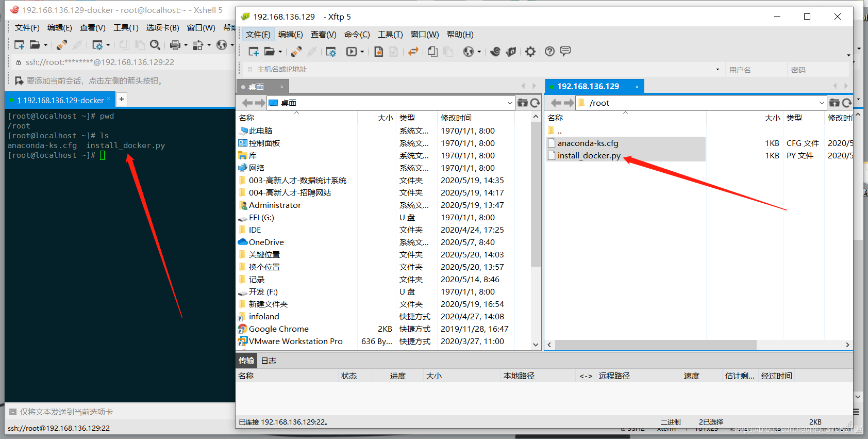The width and height of the screenshot is (868, 439).
Task: Click Xftp globe encoding icon
Action: pyautogui.click(x=469, y=52)
